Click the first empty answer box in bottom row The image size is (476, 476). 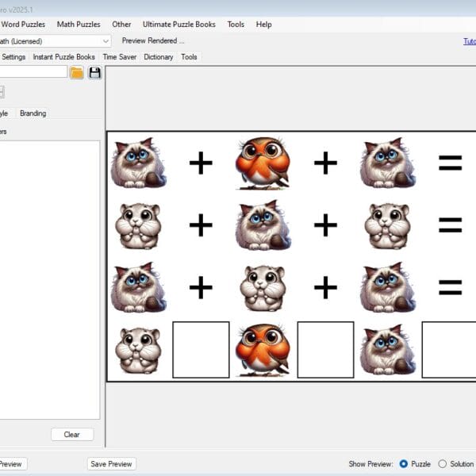(201, 349)
